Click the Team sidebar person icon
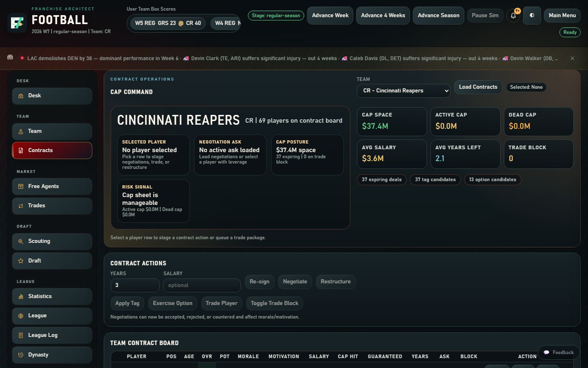The image size is (588, 368). point(21,131)
